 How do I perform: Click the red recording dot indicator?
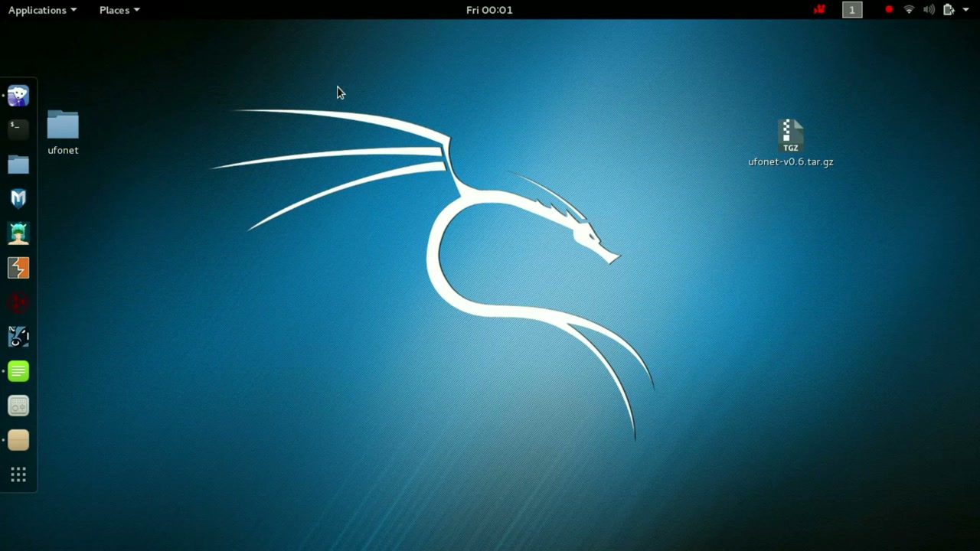(889, 10)
